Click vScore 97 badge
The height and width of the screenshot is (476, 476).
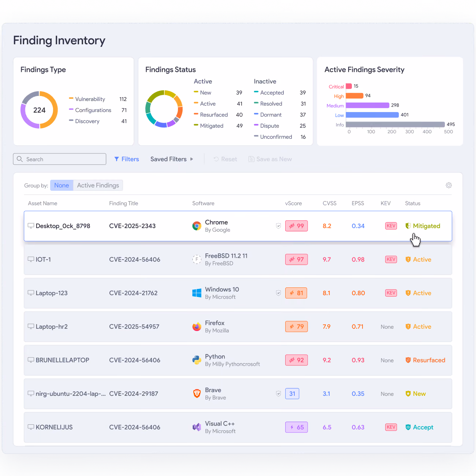297,259
